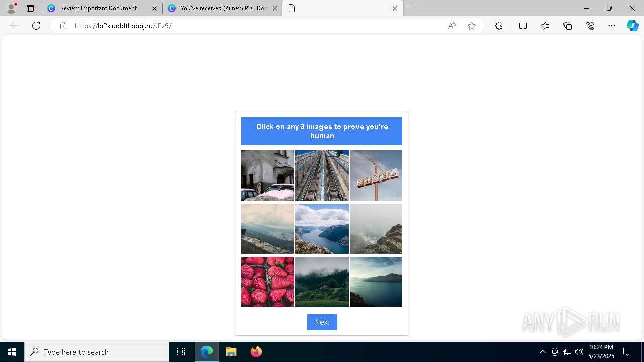
Task: Open the volume control tray icon
Action: click(x=579, y=352)
